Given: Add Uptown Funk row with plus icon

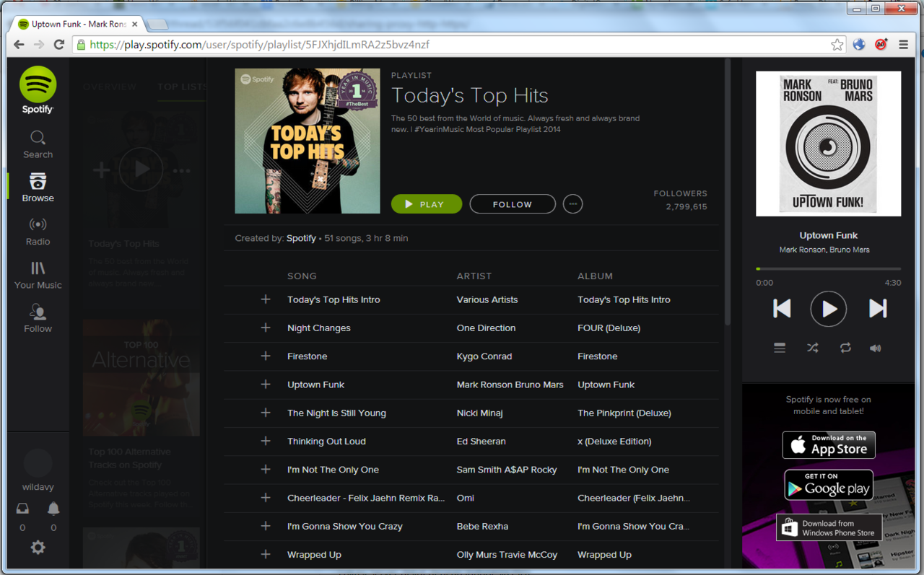Looking at the screenshot, I should click(x=266, y=385).
